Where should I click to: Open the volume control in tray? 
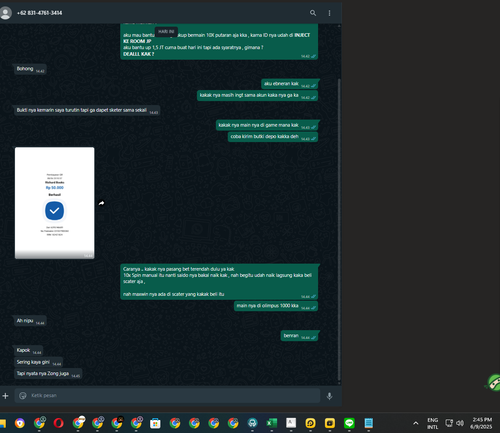tap(460, 423)
